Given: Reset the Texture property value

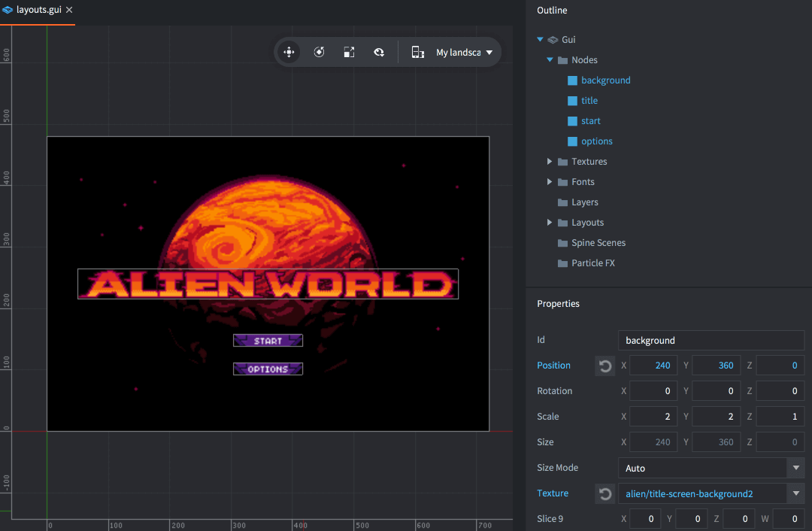Looking at the screenshot, I should 604,493.
